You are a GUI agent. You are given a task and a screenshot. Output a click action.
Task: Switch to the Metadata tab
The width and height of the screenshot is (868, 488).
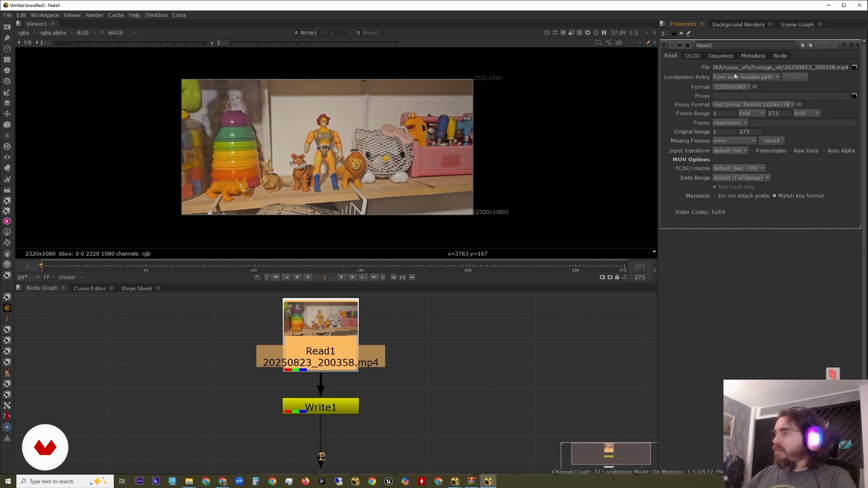point(753,56)
